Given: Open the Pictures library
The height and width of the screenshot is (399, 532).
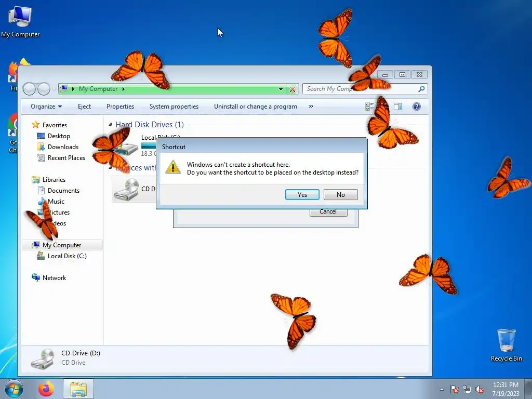Looking at the screenshot, I should point(58,212).
